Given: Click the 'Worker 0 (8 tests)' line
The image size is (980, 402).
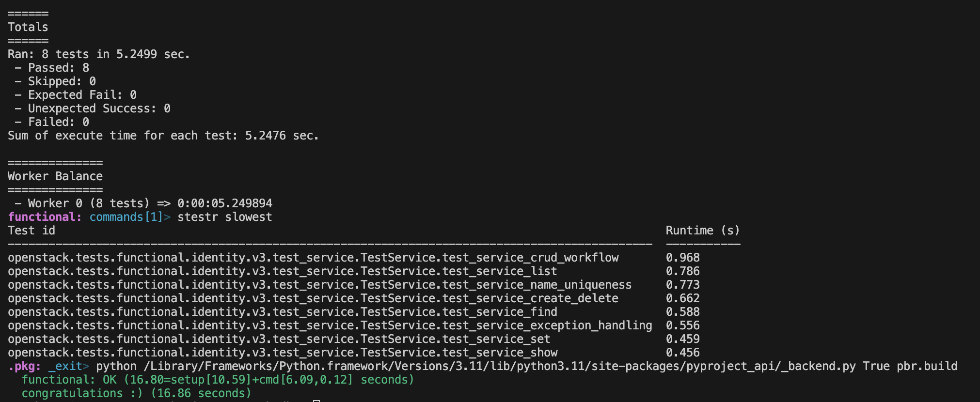Looking at the screenshot, I should point(143,203).
